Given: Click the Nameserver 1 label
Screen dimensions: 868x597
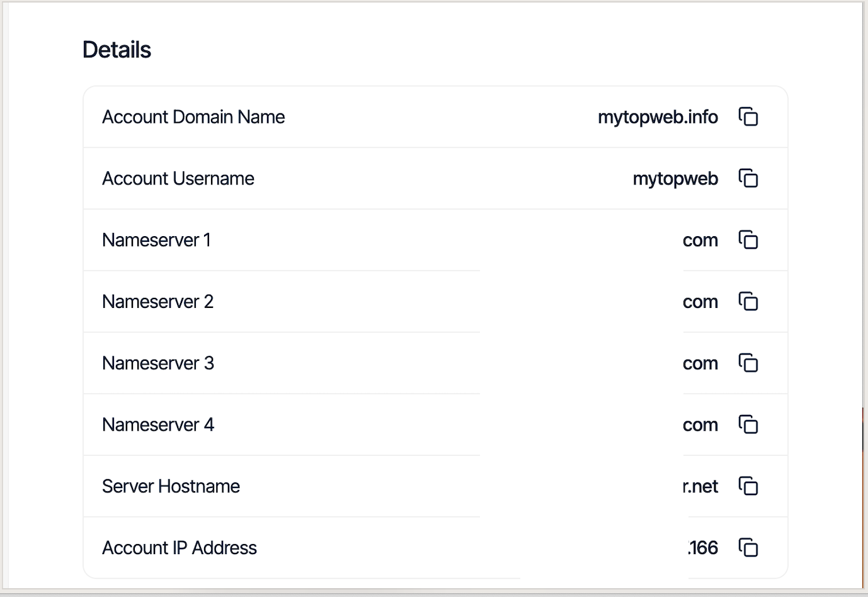Looking at the screenshot, I should pos(156,240).
